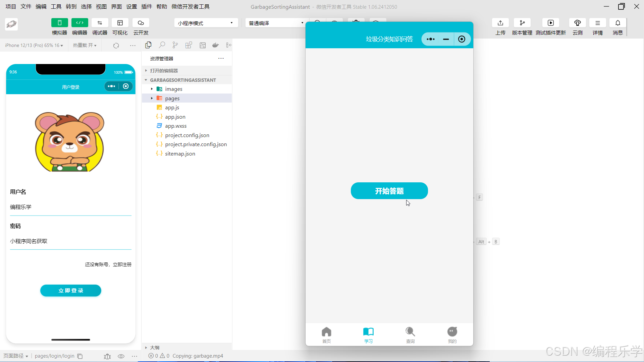Open version management icon
644x362 pixels.
522,23
